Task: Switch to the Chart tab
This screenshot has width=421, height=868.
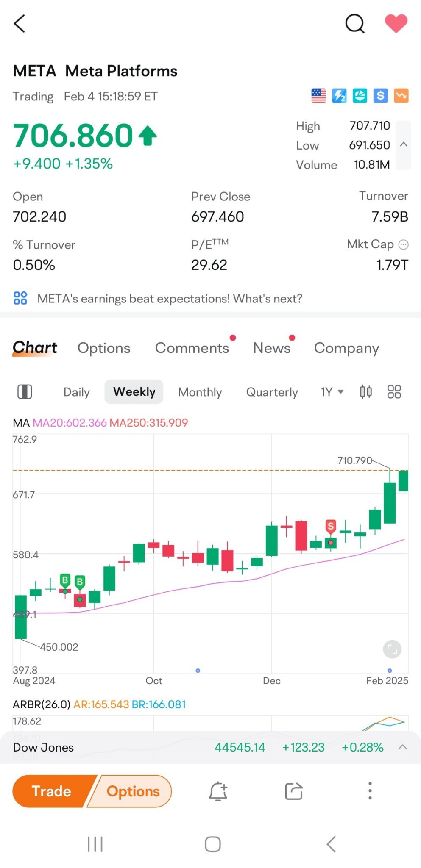Action: 35,348
